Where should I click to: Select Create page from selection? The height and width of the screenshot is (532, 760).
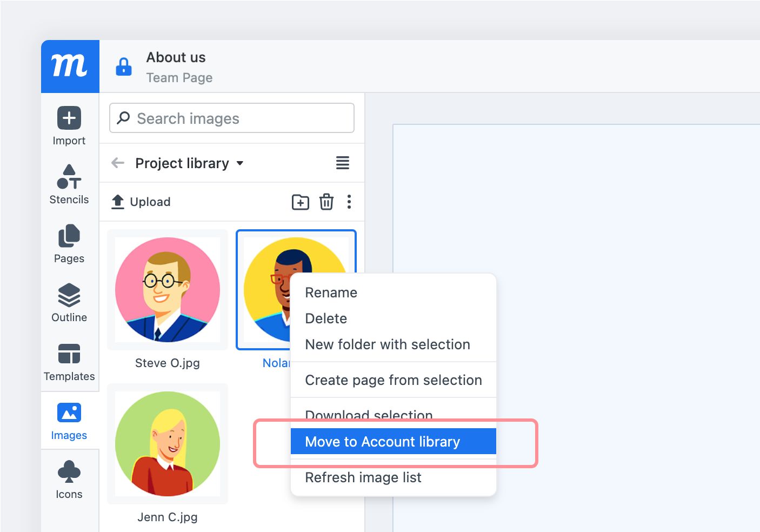[x=394, y=380]
